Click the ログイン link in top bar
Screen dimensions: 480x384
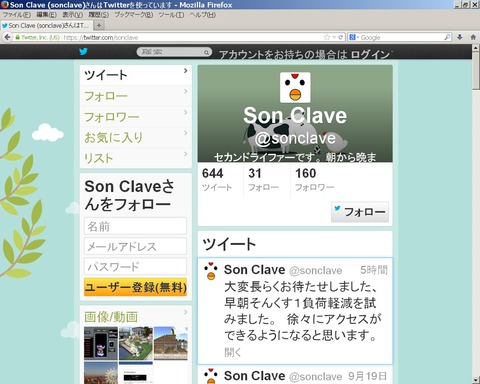click(x=370, y=54)
